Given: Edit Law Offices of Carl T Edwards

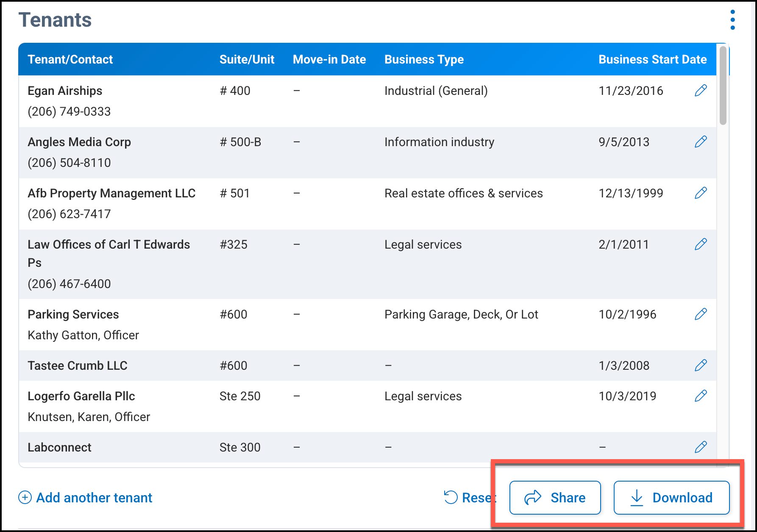Looking at the screenshot, I should point(701,244).
